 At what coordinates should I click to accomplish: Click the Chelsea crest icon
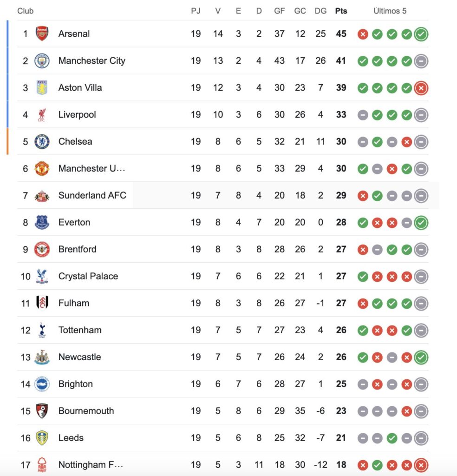(42, 142)
